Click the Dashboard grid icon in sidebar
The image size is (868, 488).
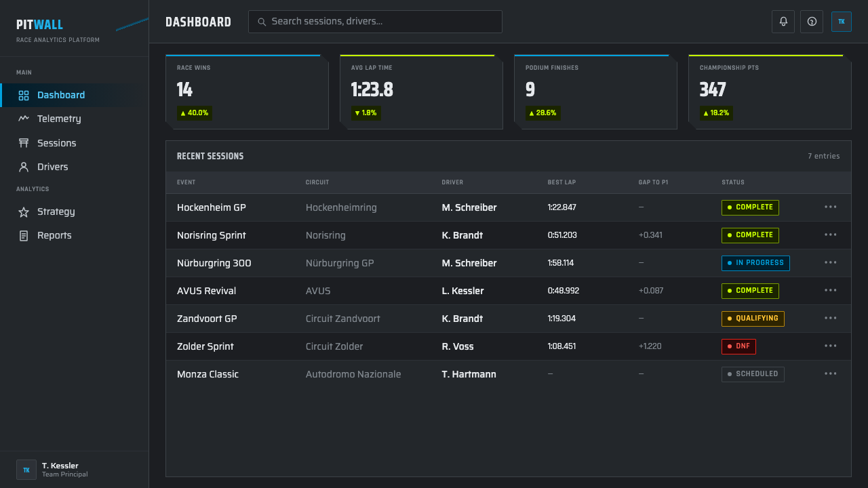pos(24,96)
